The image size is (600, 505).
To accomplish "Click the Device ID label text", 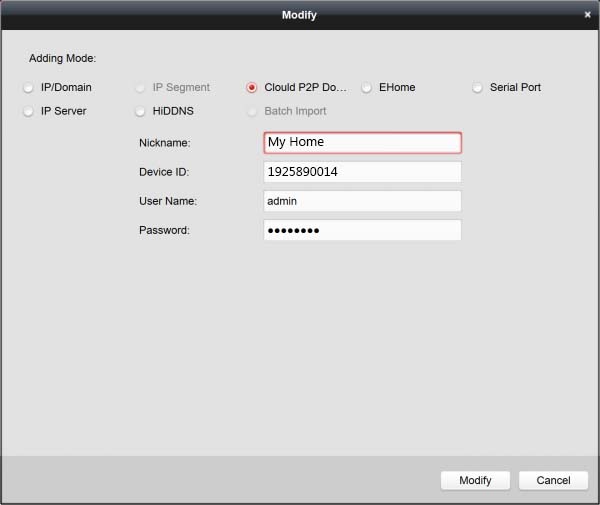I will (164, 172).
